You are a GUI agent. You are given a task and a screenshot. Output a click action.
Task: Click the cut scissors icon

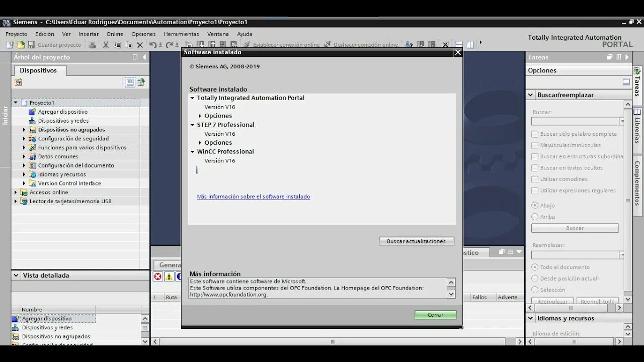click(x=106, y=45)
